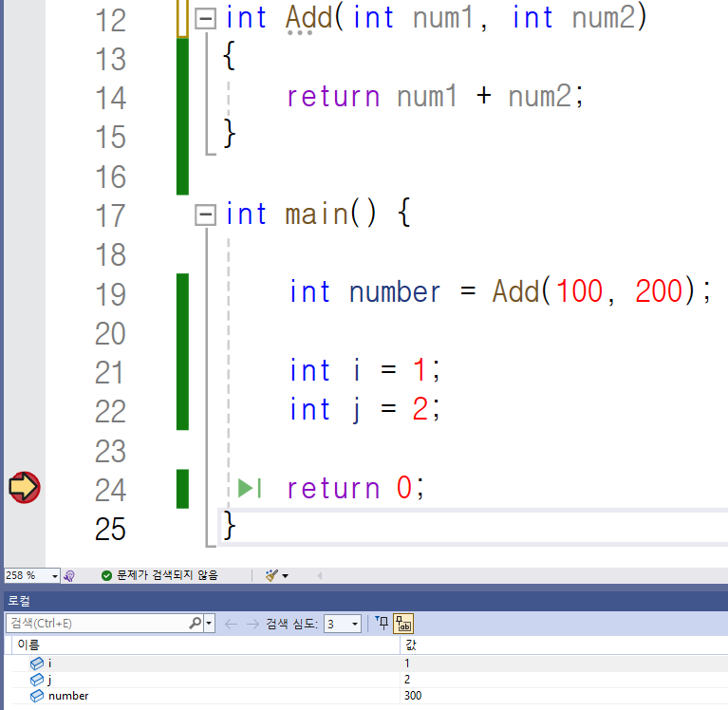Click the 값 column header
728x710 pixels.
pos(411,645)
